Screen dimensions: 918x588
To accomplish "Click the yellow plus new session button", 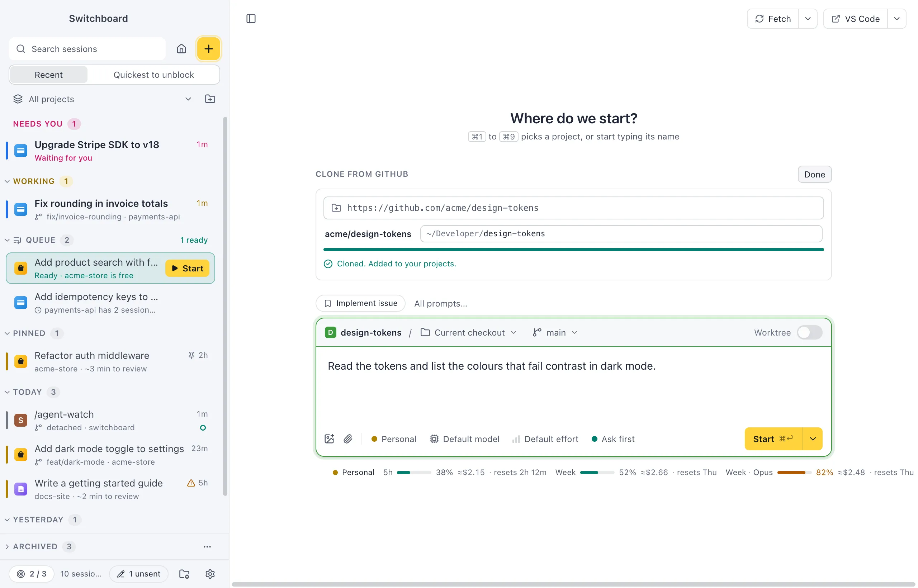I will (208, 49).
